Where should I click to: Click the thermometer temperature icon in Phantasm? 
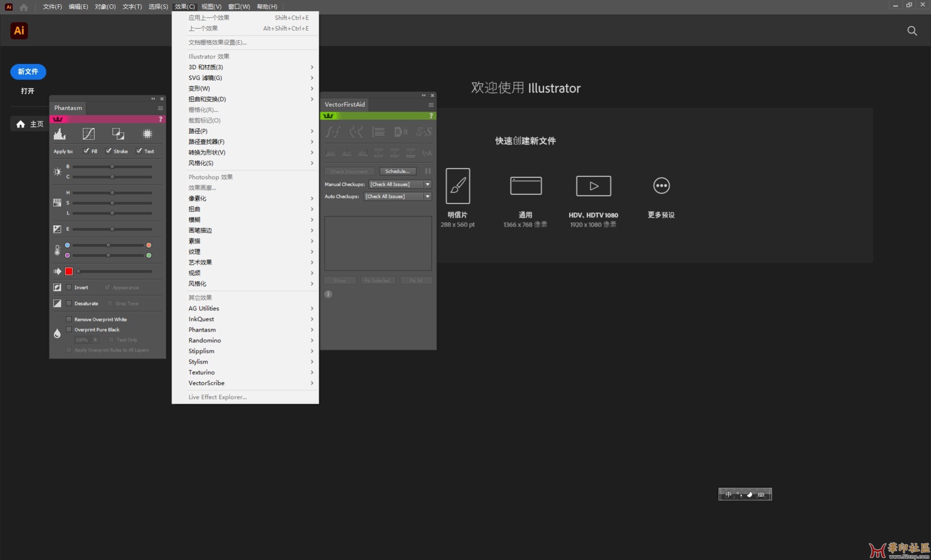[57, 250]
